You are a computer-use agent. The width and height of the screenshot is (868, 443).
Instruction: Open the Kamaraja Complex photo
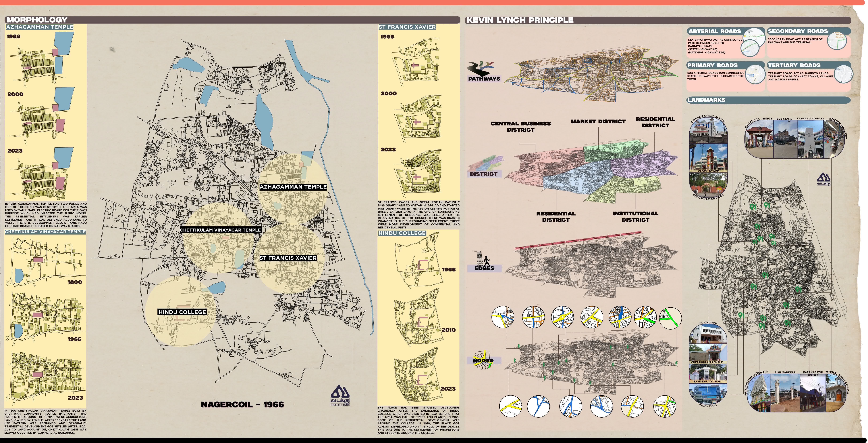click(x=810, y=139)
